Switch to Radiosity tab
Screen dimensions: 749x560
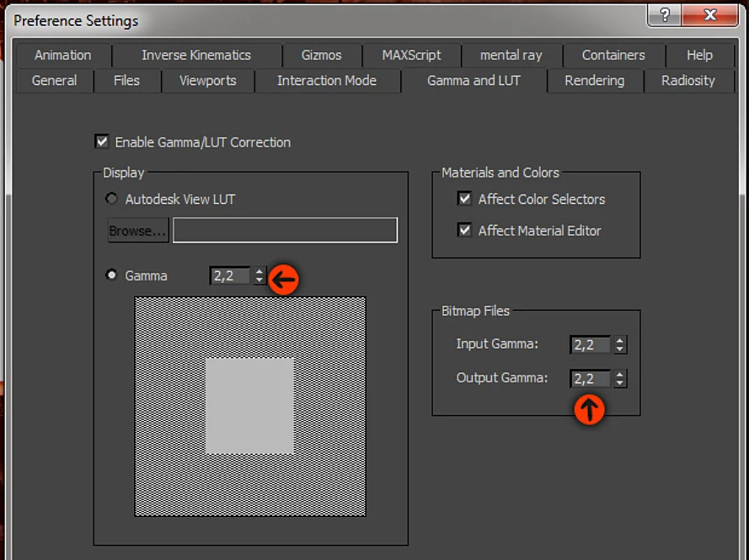pyautogui.click(x=688, y=81)
